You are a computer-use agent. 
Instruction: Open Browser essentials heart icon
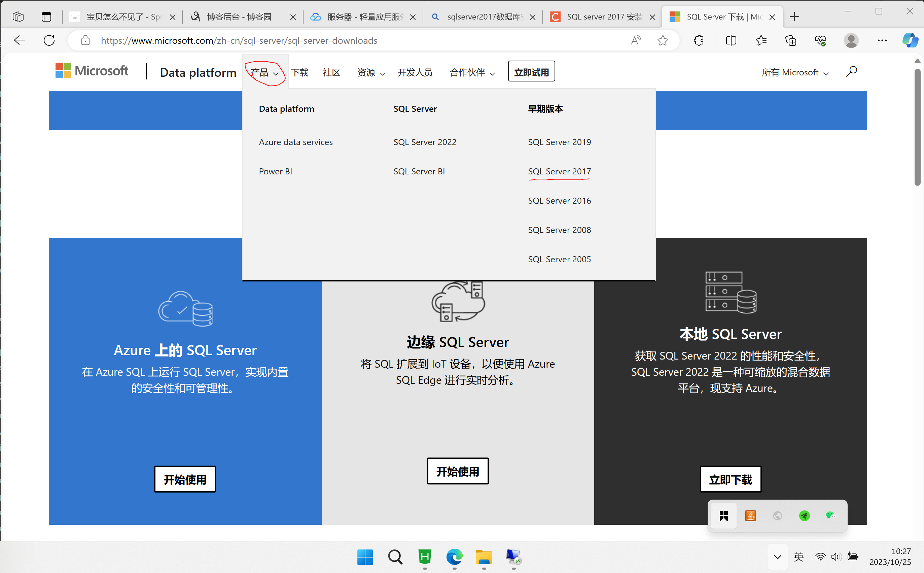click(820, 40)
